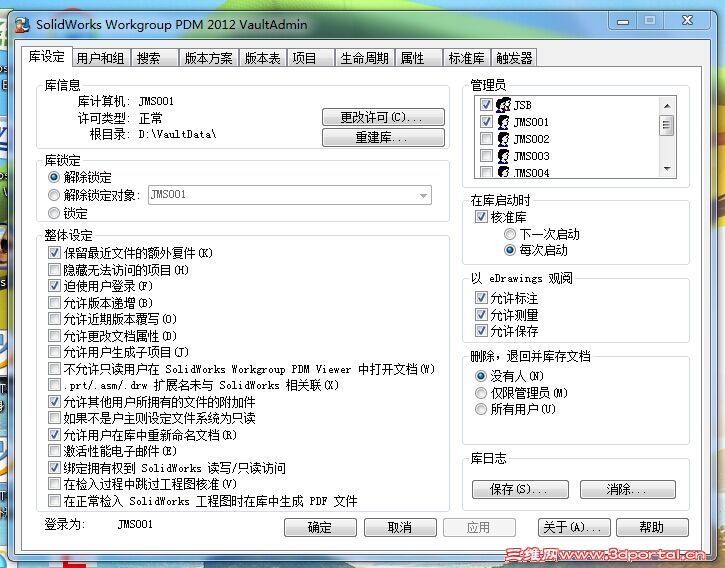Enable 在检入过程中跳过工程图核准

pos(54,484)
